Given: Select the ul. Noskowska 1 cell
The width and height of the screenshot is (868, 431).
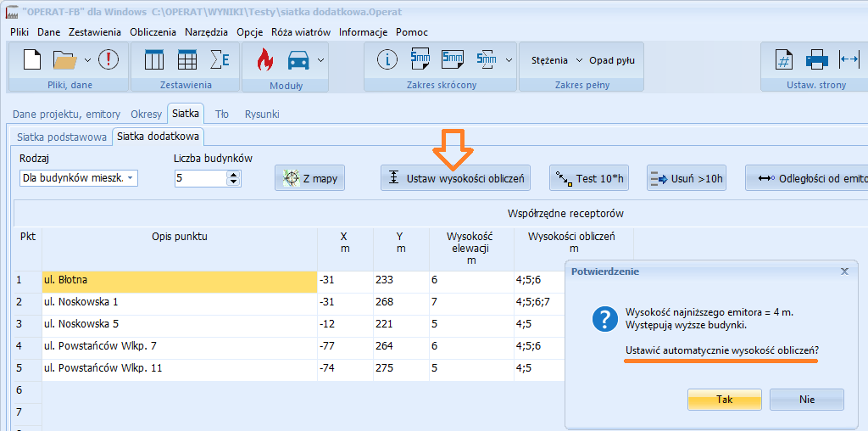Looking at the screenshot, I should click(x=180, y=304).
